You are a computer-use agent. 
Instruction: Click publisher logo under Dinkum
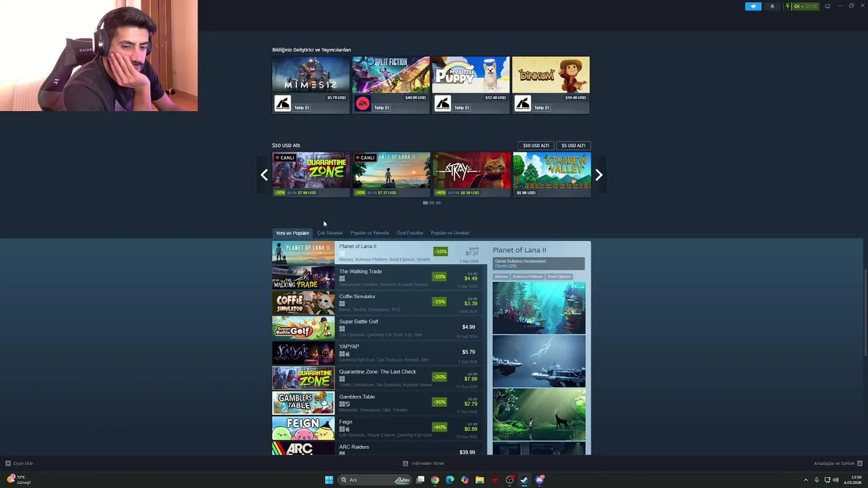522,104
